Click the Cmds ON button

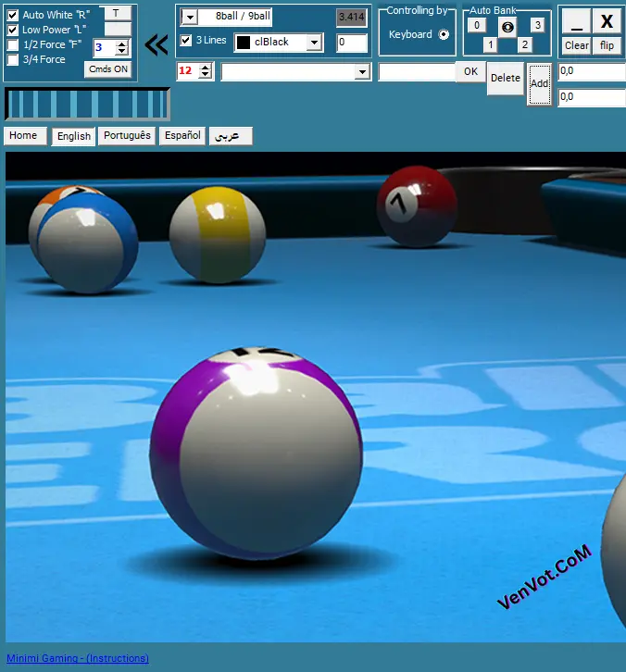click(x=108, y=69)
